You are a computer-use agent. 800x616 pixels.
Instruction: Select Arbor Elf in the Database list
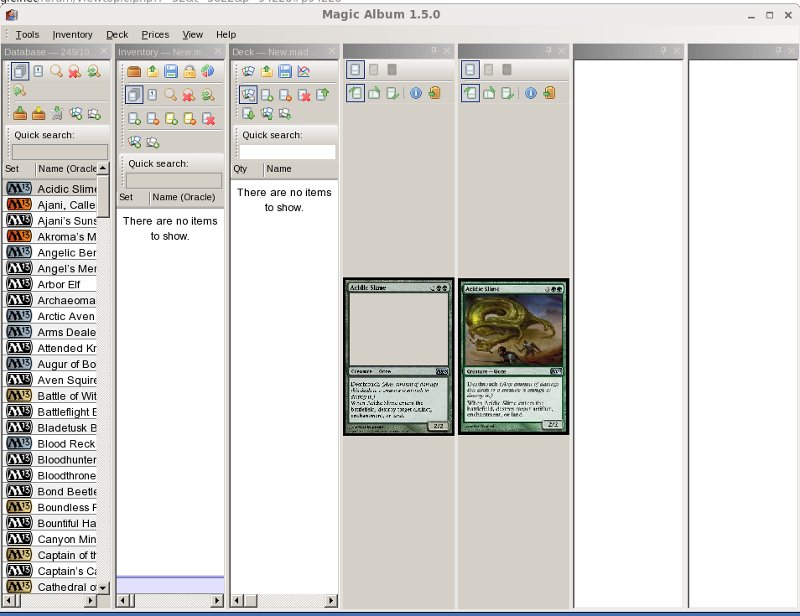coord(58,285)
